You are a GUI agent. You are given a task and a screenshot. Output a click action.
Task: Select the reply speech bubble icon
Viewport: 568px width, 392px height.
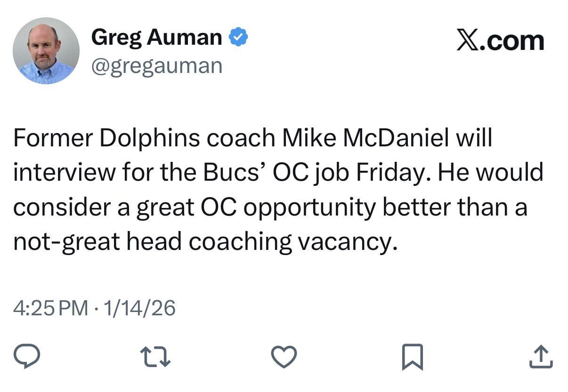28,356
